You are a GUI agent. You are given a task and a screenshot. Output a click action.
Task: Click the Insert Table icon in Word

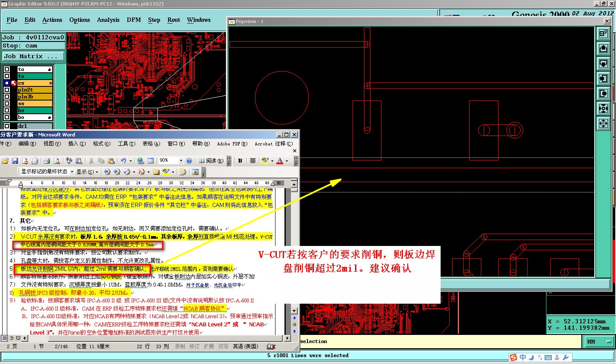[151, 161]
